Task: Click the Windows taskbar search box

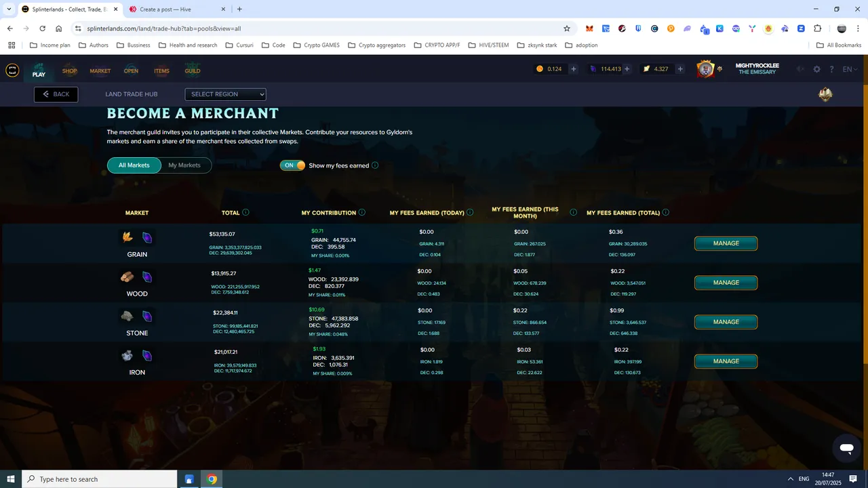Action: (x=100, y=479)
